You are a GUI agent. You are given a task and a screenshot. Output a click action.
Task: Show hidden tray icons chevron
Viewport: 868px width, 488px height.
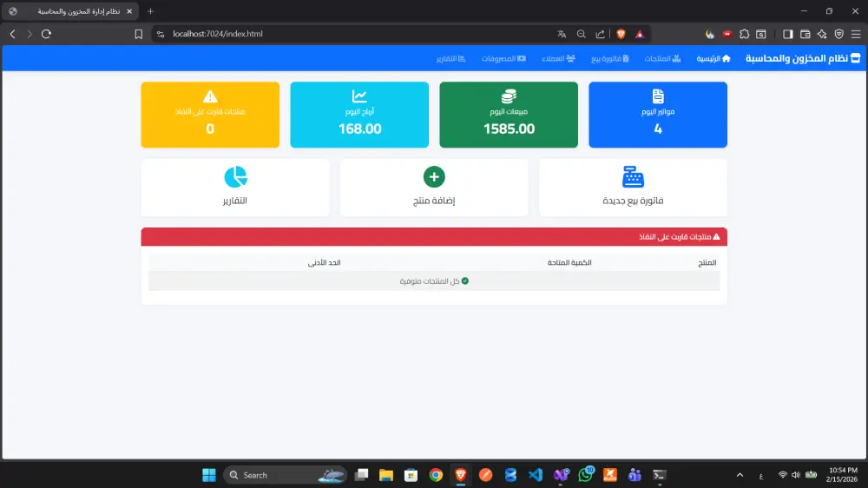click(740, 475)
